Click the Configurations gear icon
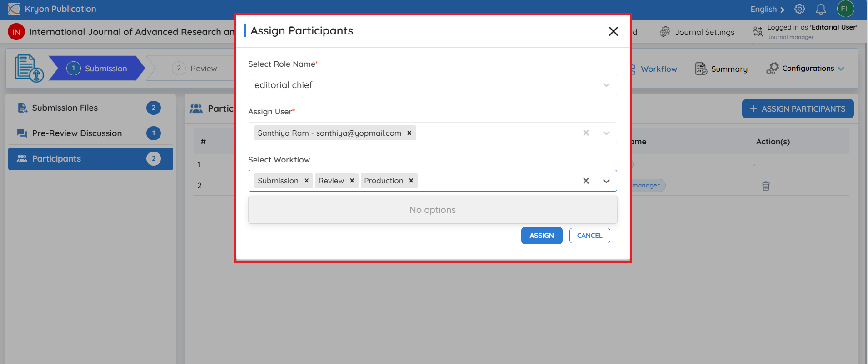Viewport: 868px width, 364px height. coord(772,69)
